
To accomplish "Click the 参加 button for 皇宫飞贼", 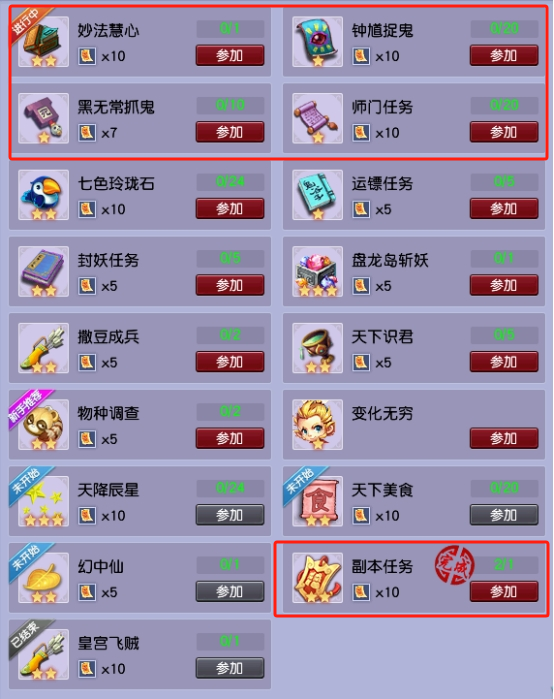I will tap(230, 668).
